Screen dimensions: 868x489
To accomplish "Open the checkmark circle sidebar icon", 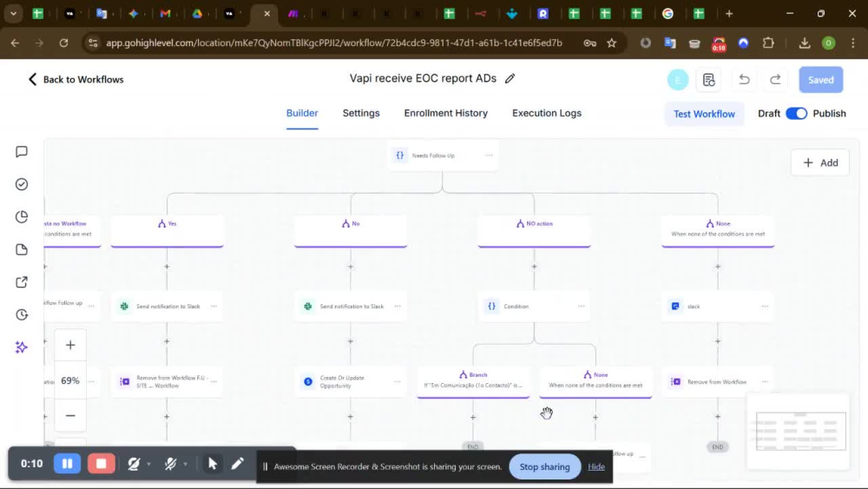I will coord(22,184).
